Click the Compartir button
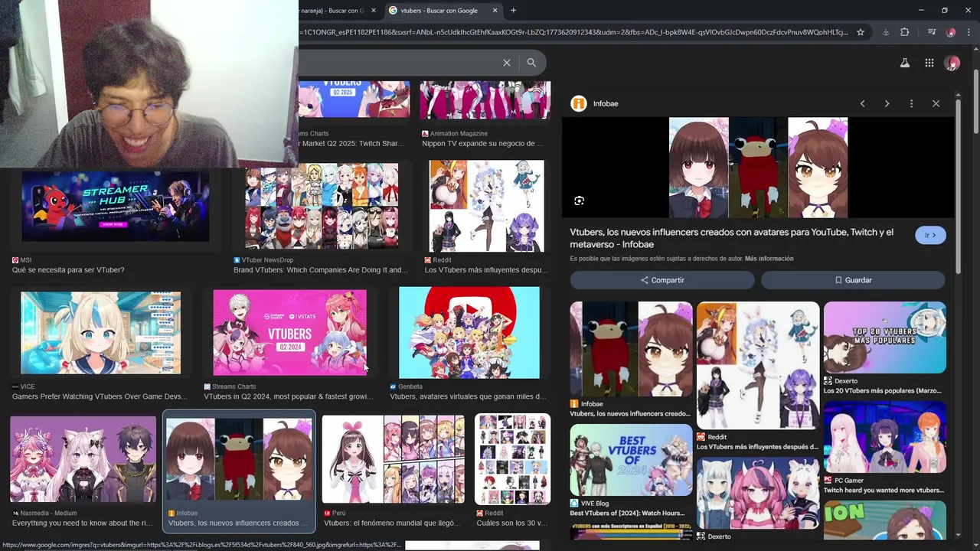 coord(663,280)
